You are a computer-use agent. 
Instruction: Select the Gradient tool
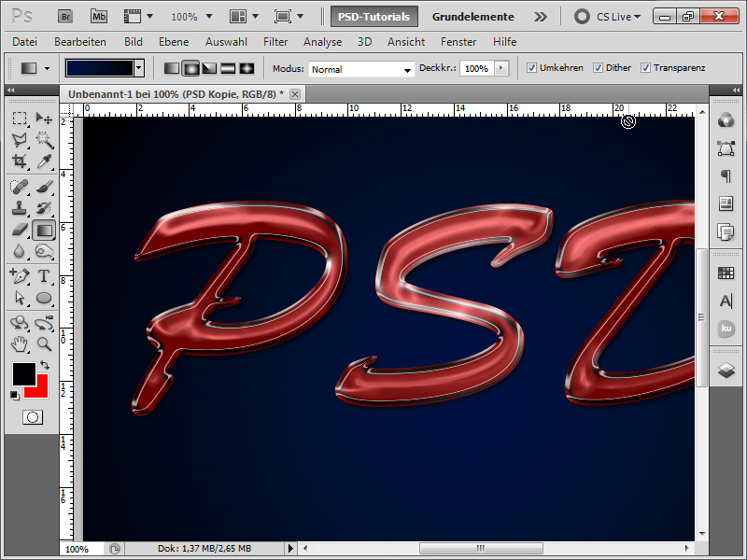44,230
